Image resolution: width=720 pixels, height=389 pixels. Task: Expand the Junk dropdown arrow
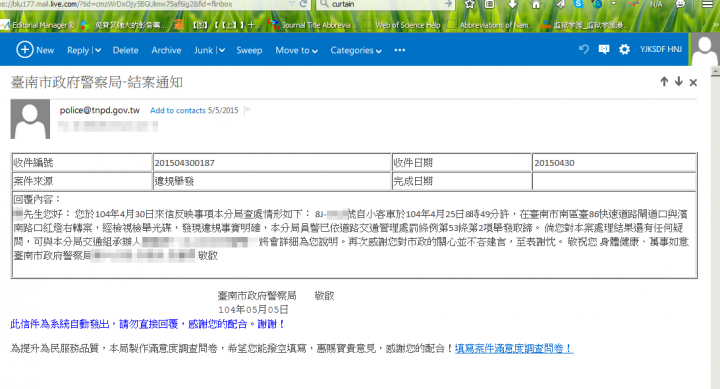point(222,50)
